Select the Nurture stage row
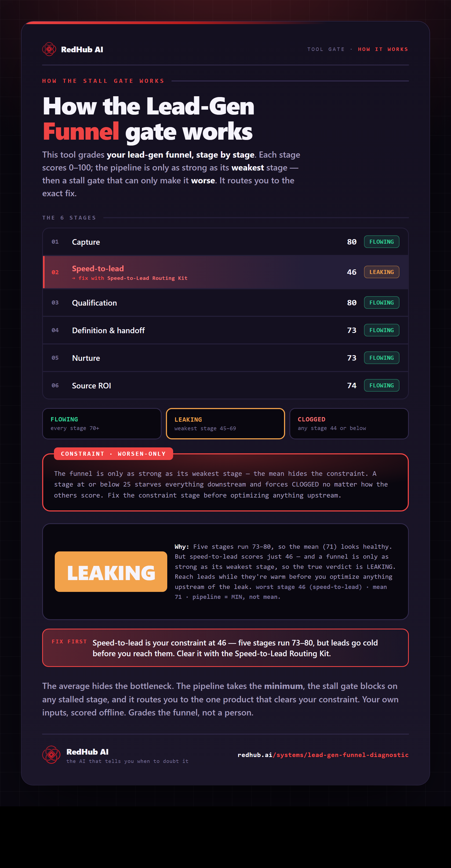451x868 pixels. pyautogui.click(x=225, y=358)
